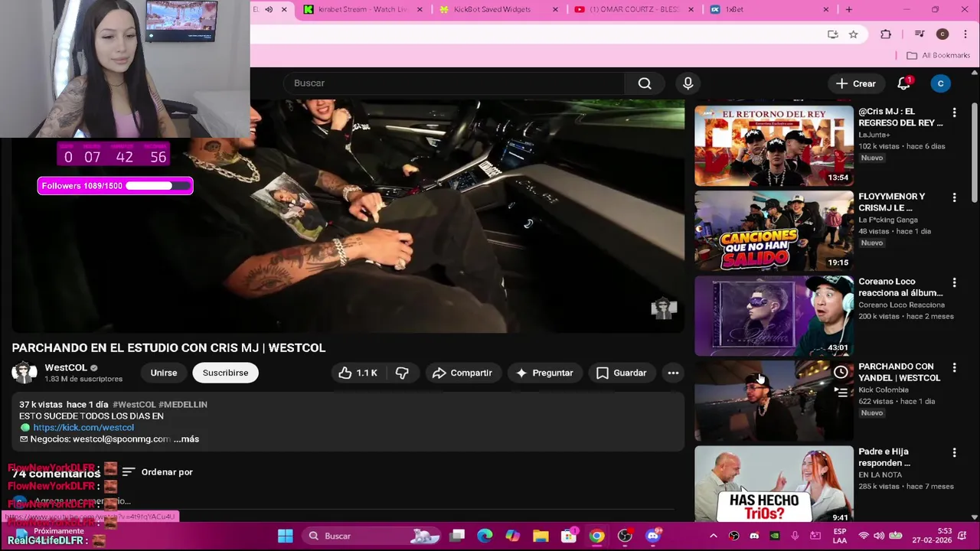Open the more actions ellipsis below video

pos(673,373)
